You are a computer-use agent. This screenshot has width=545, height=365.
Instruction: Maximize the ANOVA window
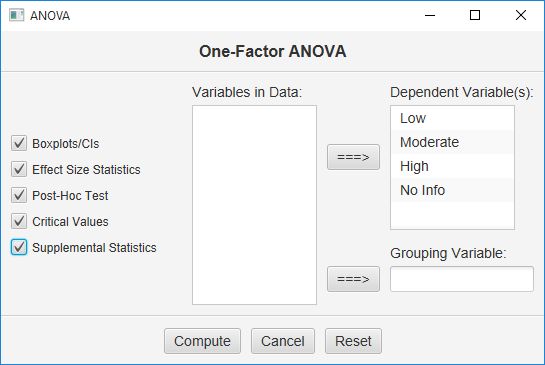(x=475, y=15)
